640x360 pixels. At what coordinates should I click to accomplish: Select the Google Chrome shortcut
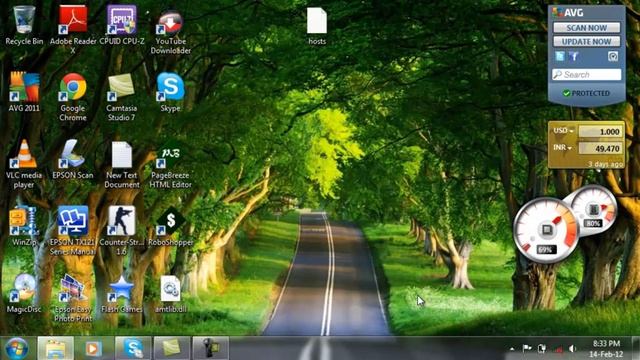click(x=73, y=97)
